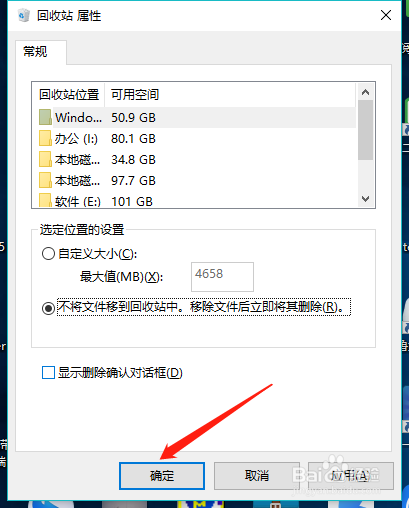Close the 回收站 属性 dialog

click(386, 15)
